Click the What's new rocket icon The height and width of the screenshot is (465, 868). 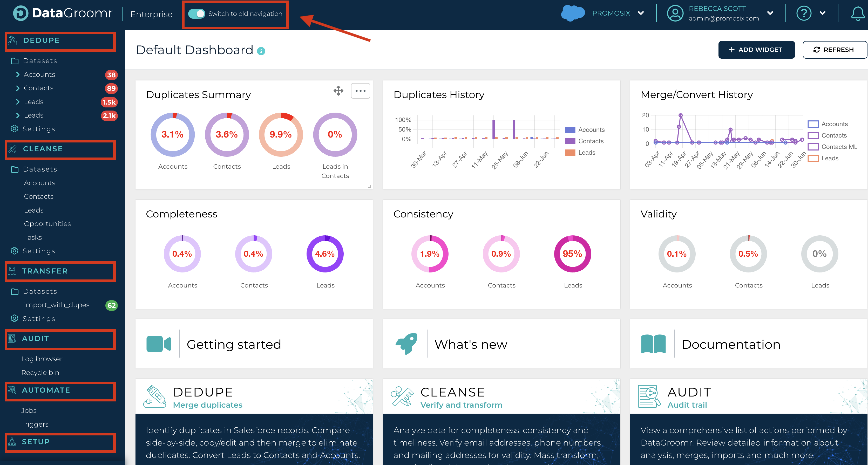click(x=406, y=344)
